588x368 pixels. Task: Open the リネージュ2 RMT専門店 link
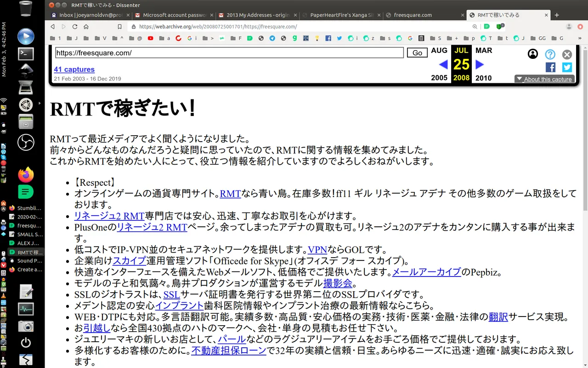pyautogui.click(x=109, y=216)
